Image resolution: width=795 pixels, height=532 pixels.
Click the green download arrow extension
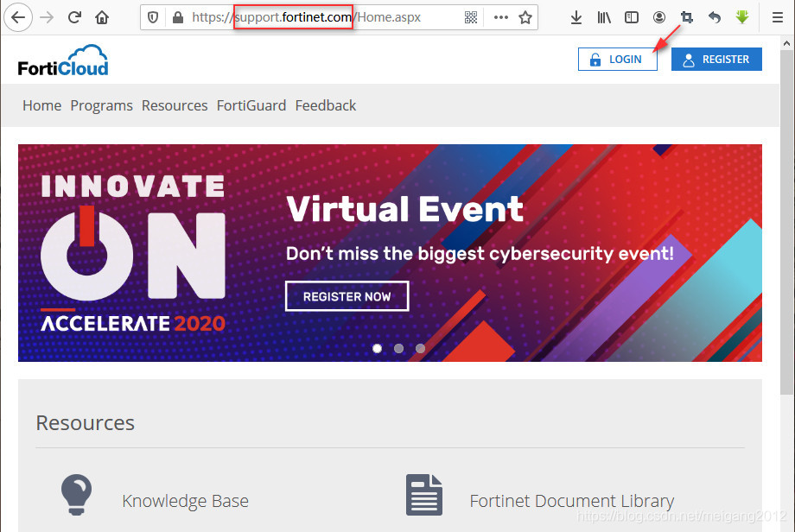pyautogui.click(x=742, y=18)
